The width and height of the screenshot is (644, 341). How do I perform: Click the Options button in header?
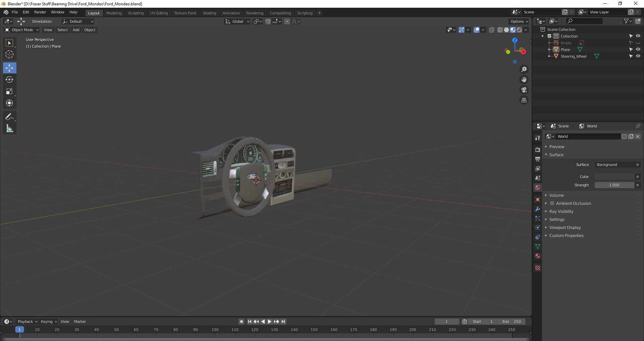(x=519, y=21)
